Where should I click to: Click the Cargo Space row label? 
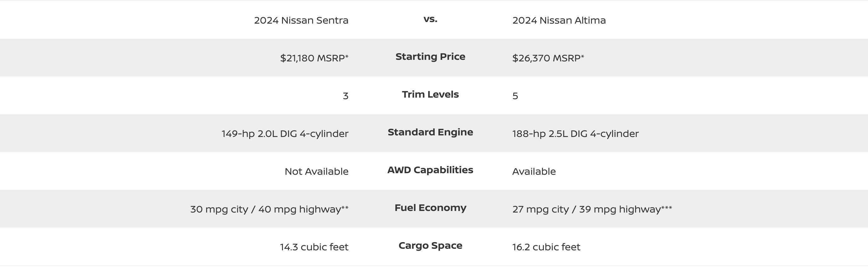[x=430, y=245]
